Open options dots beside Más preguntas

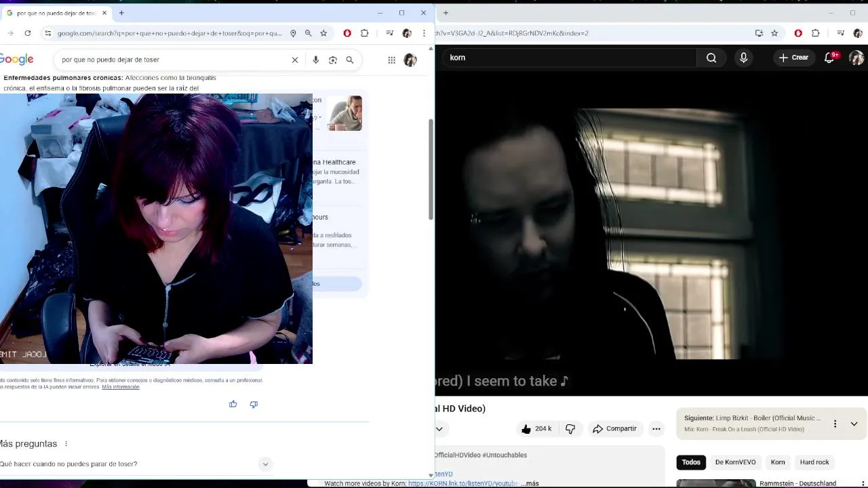(66, 444)
